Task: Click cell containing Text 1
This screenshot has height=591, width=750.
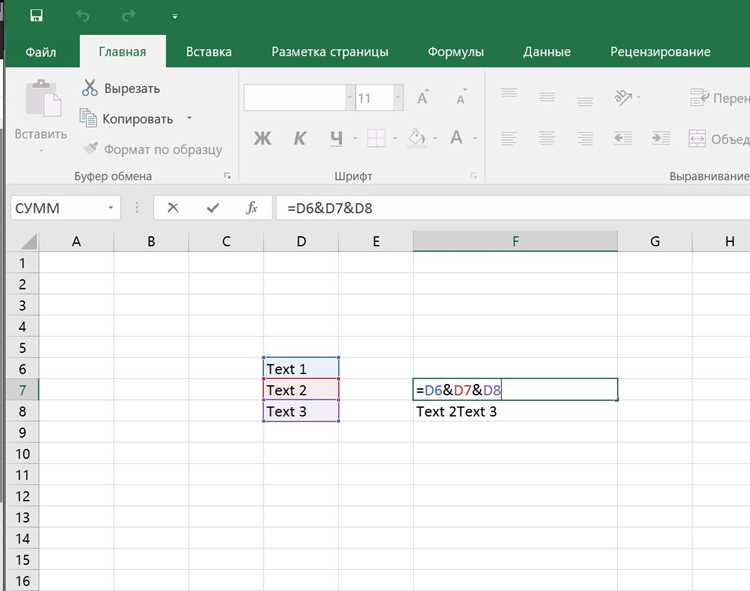Action: (301, 369)
